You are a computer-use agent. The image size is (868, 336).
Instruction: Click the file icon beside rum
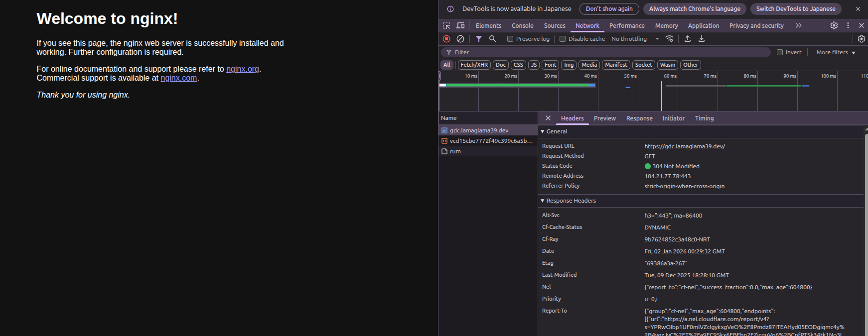click(x=444, y=151)
